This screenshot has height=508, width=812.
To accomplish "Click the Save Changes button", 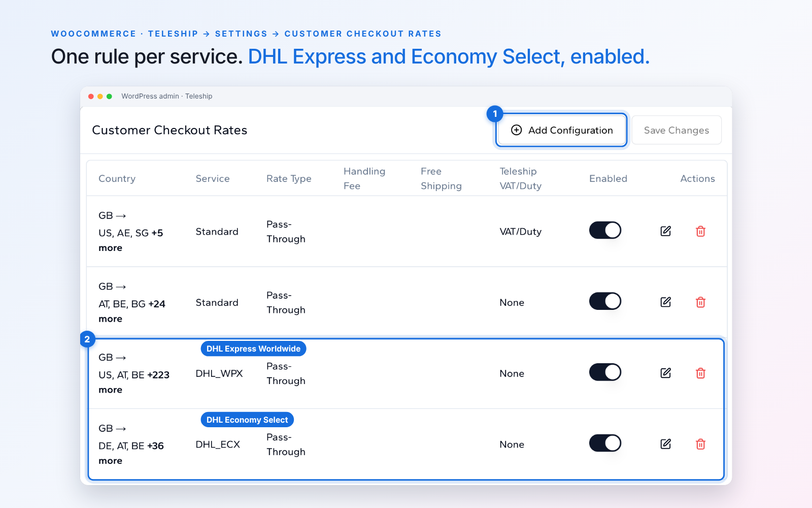I will [676, 130].
